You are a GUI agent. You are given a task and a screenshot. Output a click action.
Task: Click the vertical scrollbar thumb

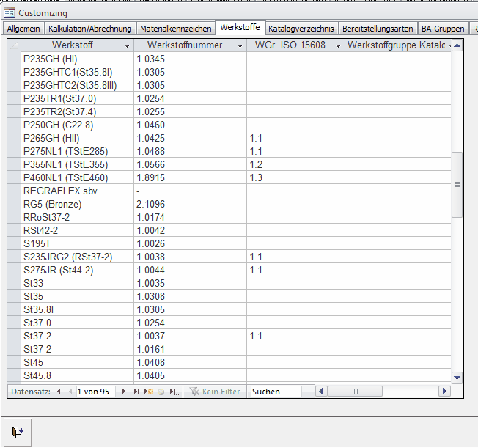pyautogui.click(x=457, y=184)
